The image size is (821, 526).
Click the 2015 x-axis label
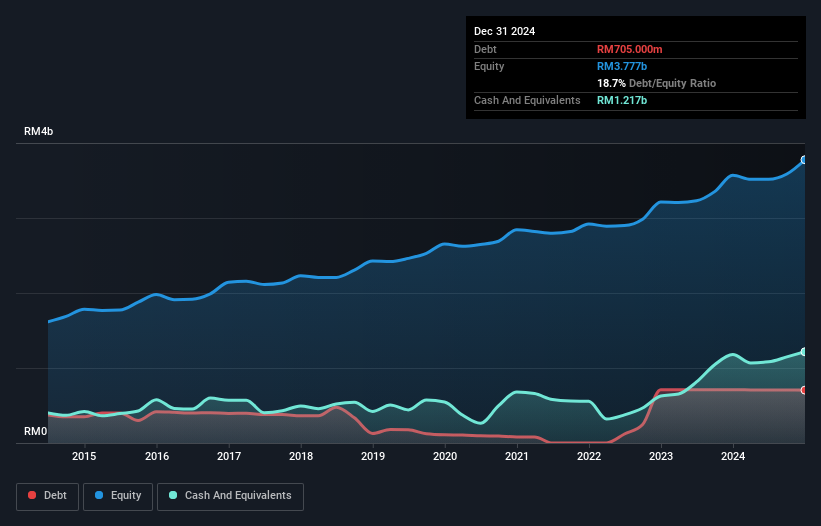(84, 456)
